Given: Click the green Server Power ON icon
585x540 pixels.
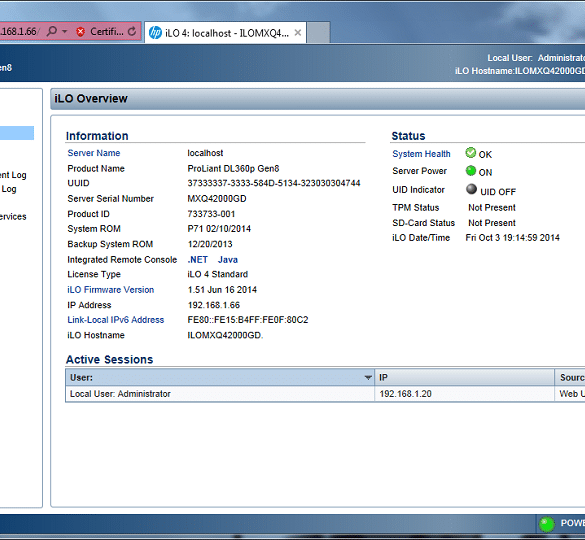Looking at the screenshot, I should tap(471, 171).
